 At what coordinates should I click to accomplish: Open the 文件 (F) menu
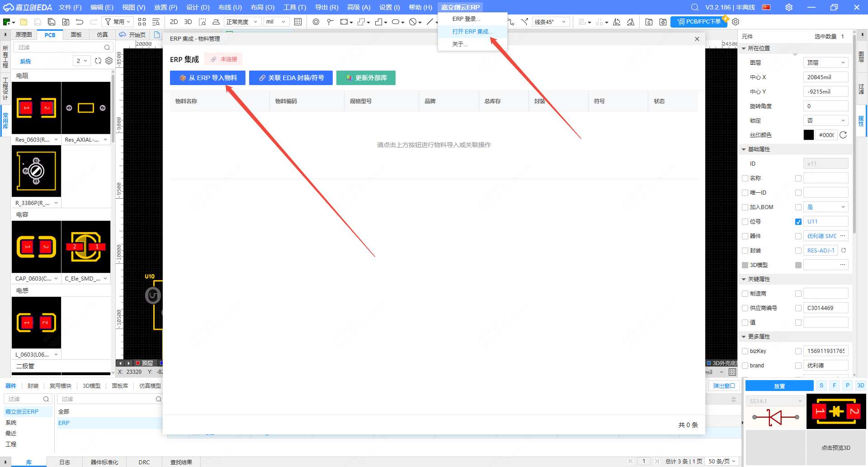[70, 7]
